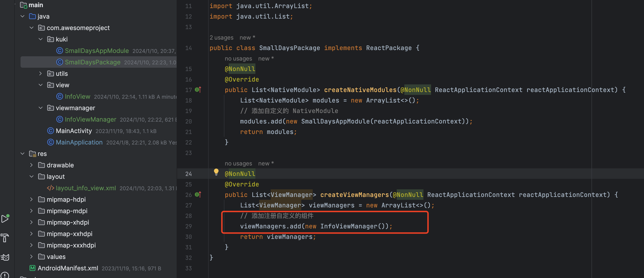Click the res folder icon
644x278 pixels.
[33, 154]
